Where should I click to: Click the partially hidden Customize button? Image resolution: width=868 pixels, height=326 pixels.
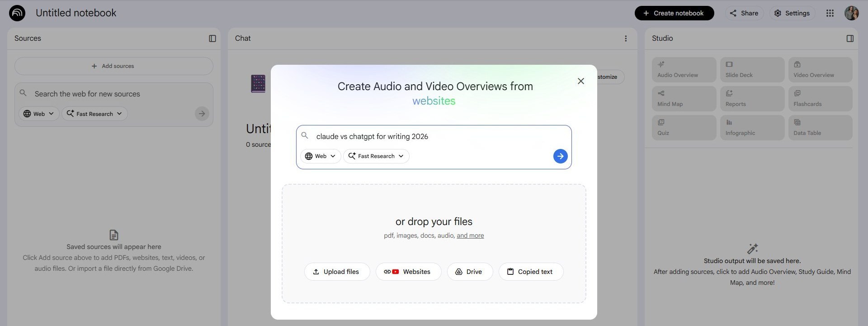click(610, 77)
